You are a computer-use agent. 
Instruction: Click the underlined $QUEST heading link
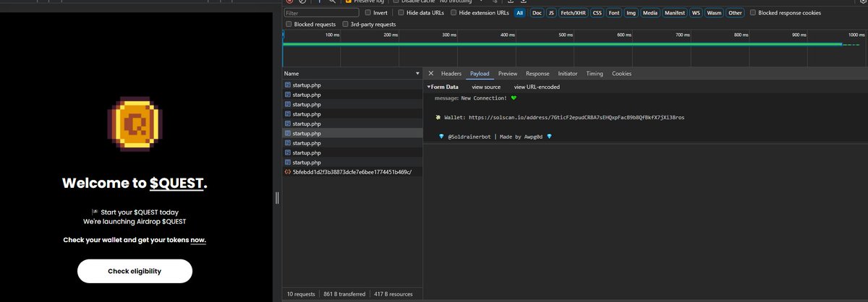177,184
